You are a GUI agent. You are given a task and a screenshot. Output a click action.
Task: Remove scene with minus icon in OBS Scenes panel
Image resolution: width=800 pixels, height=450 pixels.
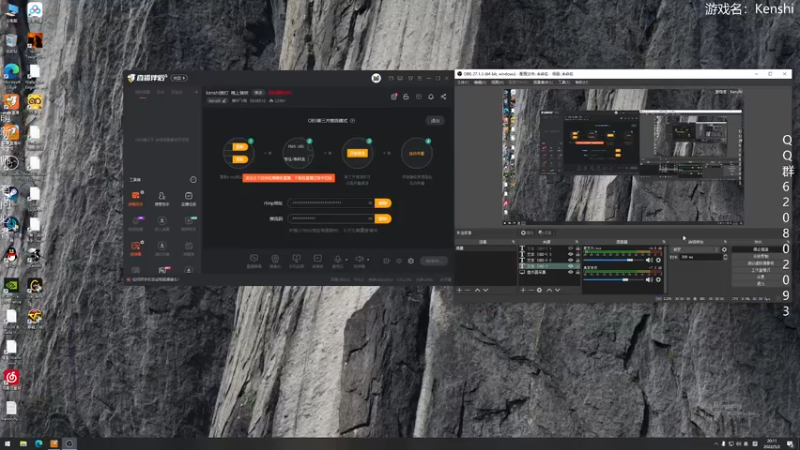pyautogui.click(x=468, y=290)
